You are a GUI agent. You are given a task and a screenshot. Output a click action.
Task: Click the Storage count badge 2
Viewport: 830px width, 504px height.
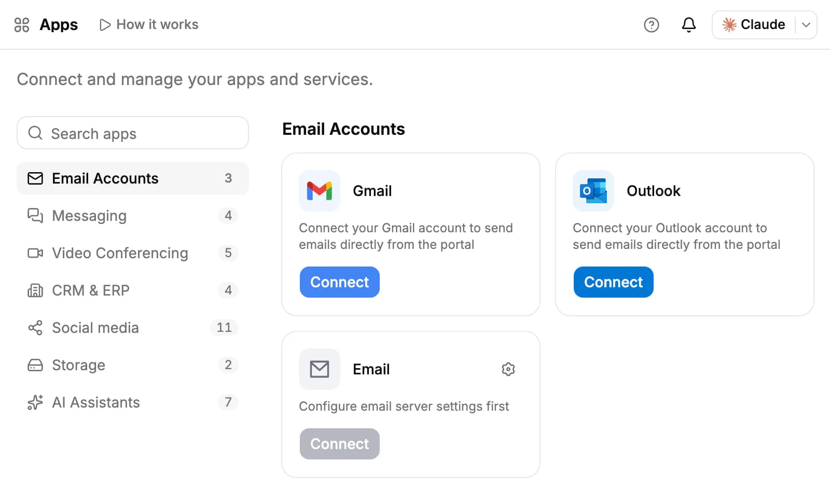(228, 365)
